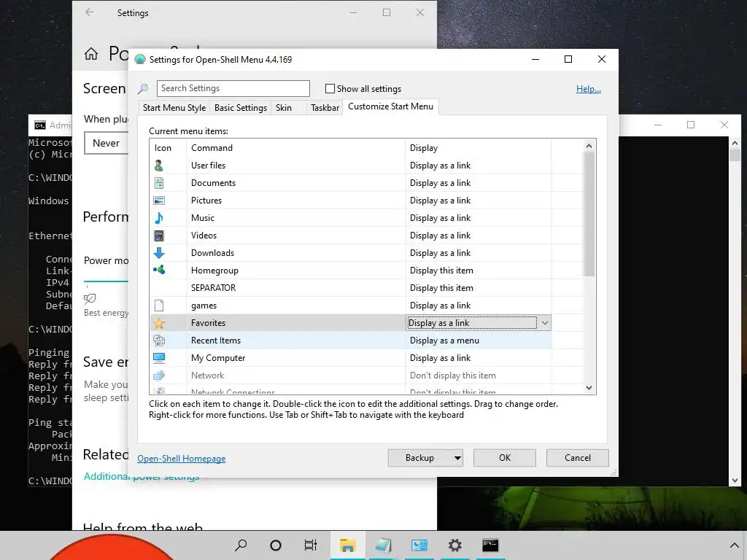Go back in the Settings window
This screenshot has height=560, width=747.
pyautogui.click(x=90, y=13)
